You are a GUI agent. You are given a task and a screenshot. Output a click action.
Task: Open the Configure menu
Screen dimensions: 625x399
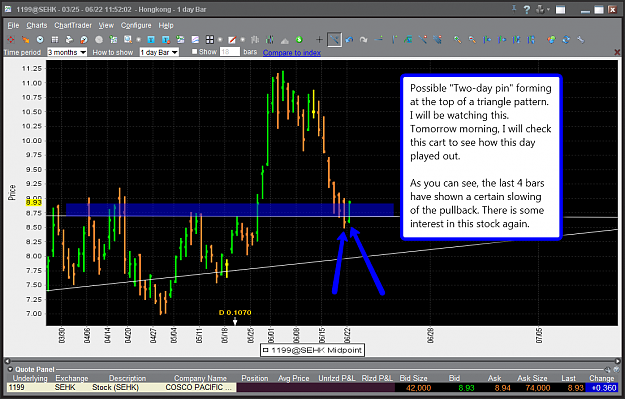point(136,26)
